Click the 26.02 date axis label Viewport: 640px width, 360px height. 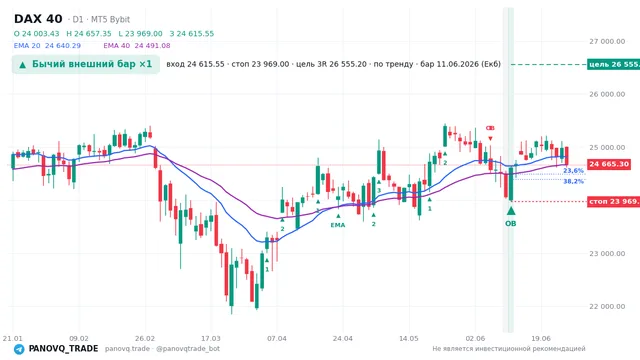145,338
